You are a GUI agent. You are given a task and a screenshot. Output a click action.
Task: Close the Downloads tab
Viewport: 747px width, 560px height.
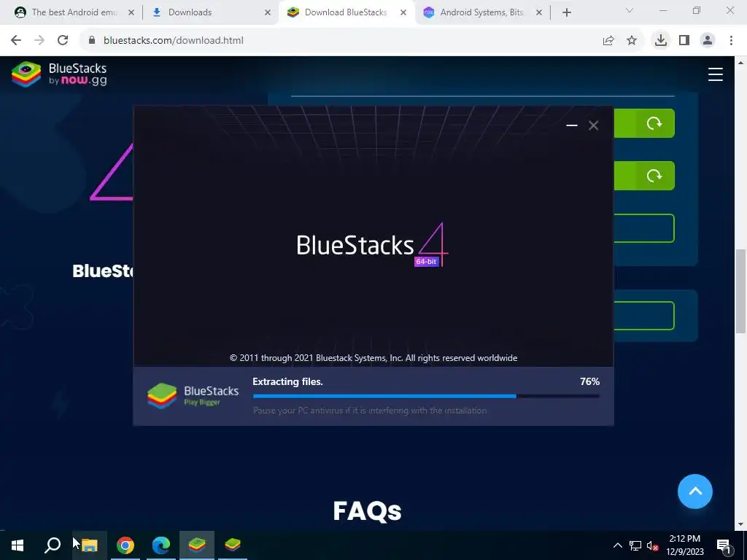(x=268, y=12)
